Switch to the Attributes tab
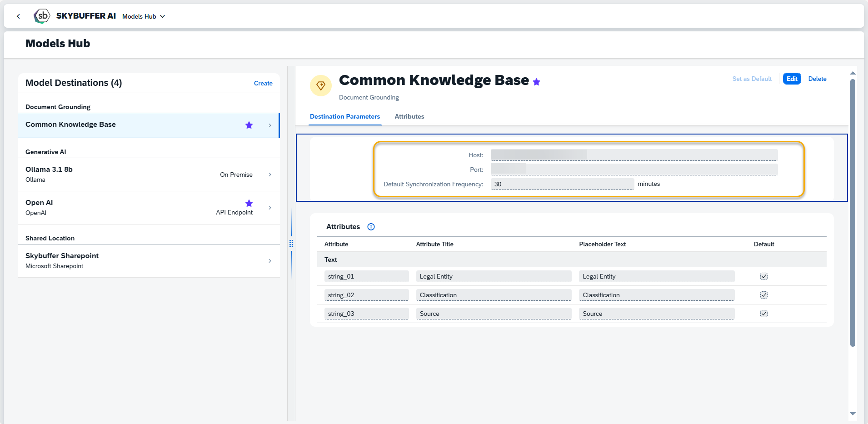This screenshot has width=868, height=424. [409, 116]
